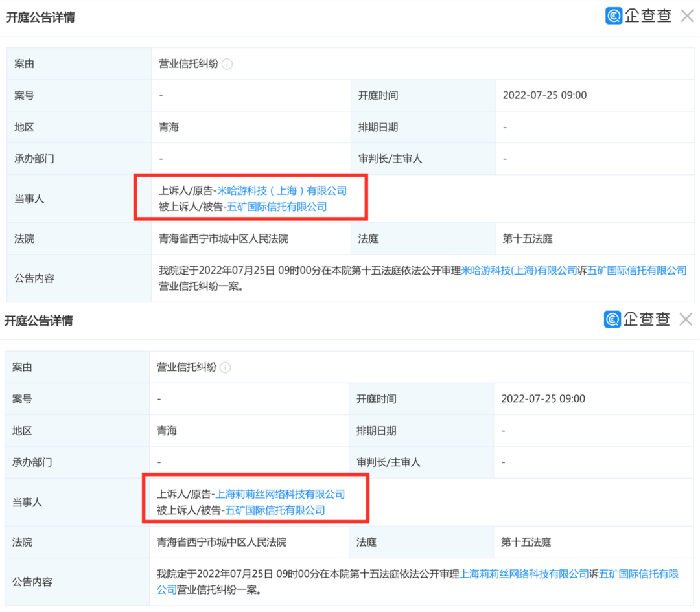
Task: Open the 米哈游科技(上海)有限公司 link in the top 公告内容
Action: [x=519, y=270]
